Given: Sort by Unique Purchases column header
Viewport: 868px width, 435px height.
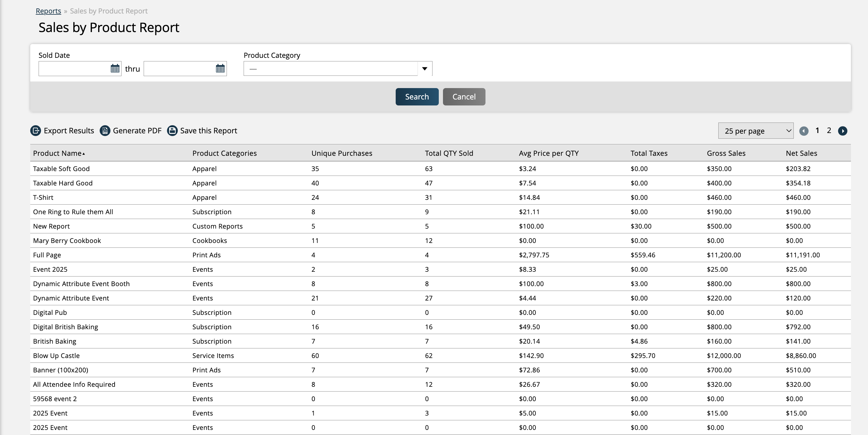Looking at the screenshot, I should (341, 153).
